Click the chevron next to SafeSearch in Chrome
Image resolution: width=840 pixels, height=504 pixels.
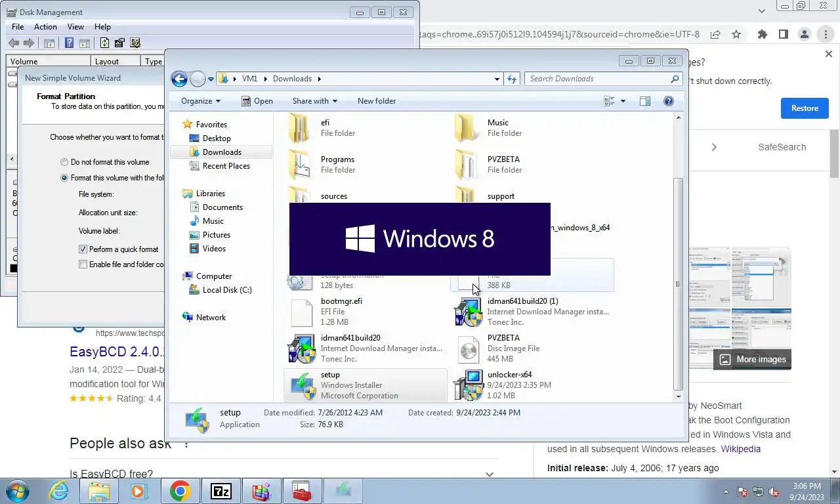click(x=714, y=147)
